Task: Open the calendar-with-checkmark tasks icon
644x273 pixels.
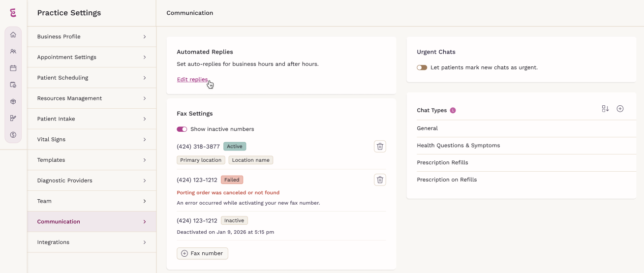Action: click(13, 85)
